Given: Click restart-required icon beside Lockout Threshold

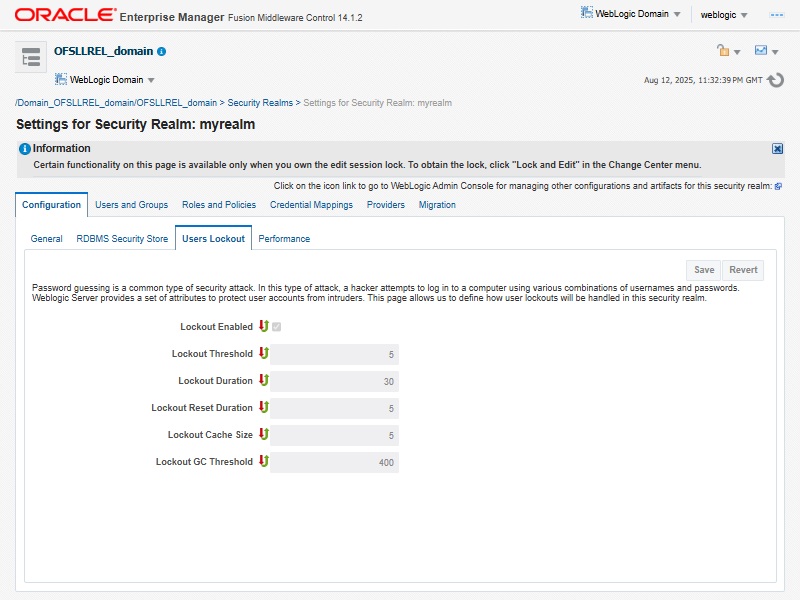Looking at the screenshot, I should (x=264, y=353).
